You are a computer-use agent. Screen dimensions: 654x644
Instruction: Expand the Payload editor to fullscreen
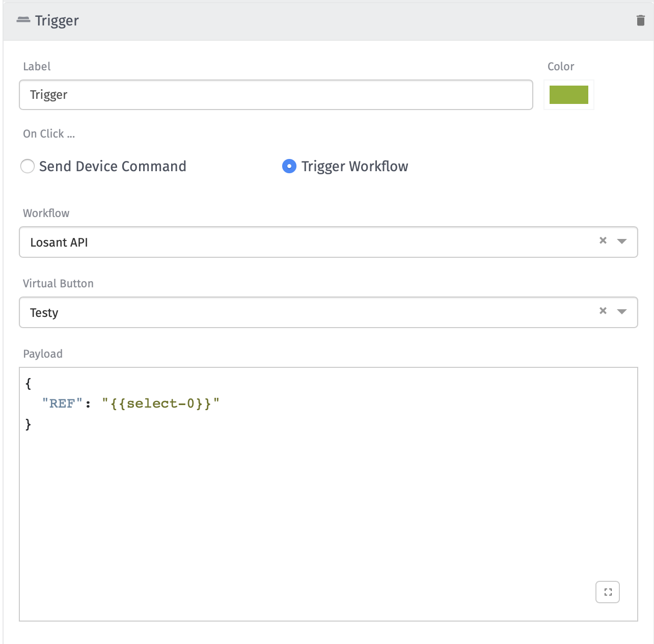click(x=607, y=592)
